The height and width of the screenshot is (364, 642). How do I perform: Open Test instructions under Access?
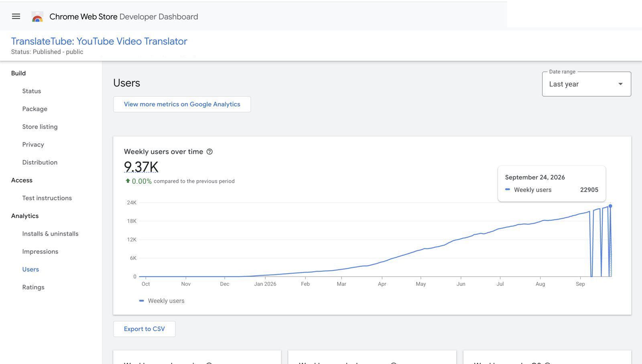pos(47,198)
